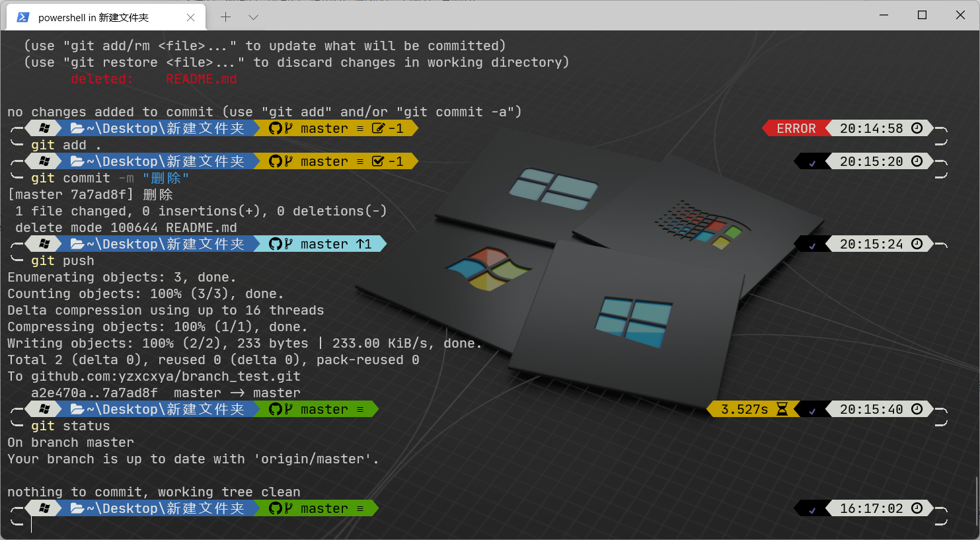Image resolution: width=980 pixels, height=540 pixels.
Task: Select the hourglass icon next to 3.527s
Action: [782, 409]
